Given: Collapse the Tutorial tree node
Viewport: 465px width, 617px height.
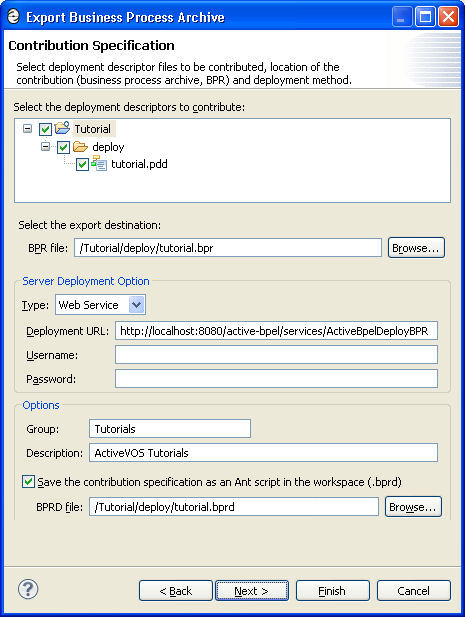Looking at the screenshot, I should 27,129.
